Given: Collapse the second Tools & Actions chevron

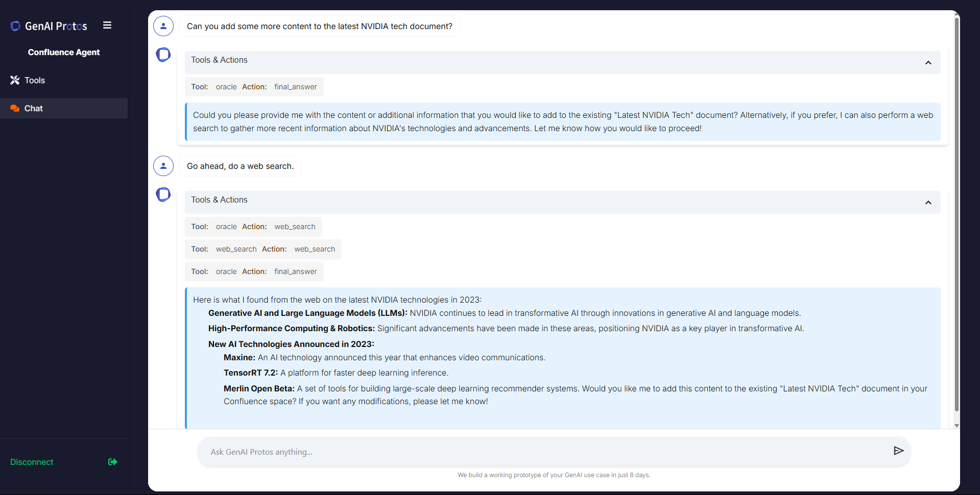Looking at the screenshot, I should click(x=928, y=203).
